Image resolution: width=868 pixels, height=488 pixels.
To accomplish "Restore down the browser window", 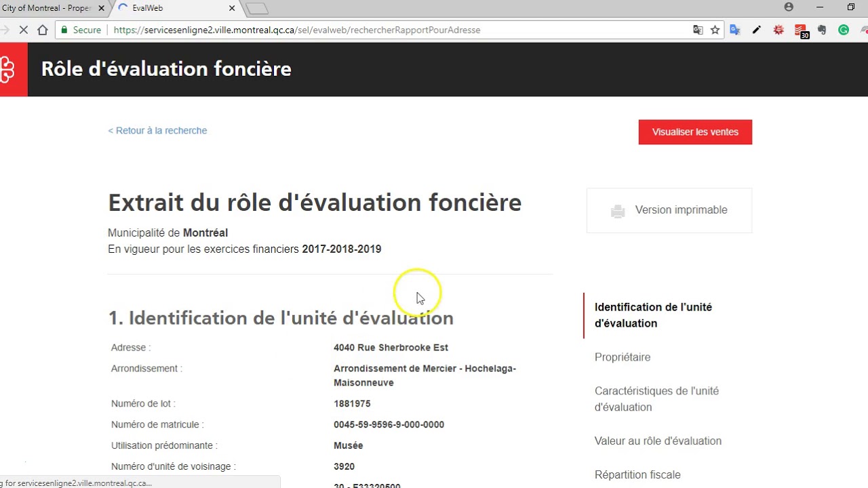I will 851,7.
